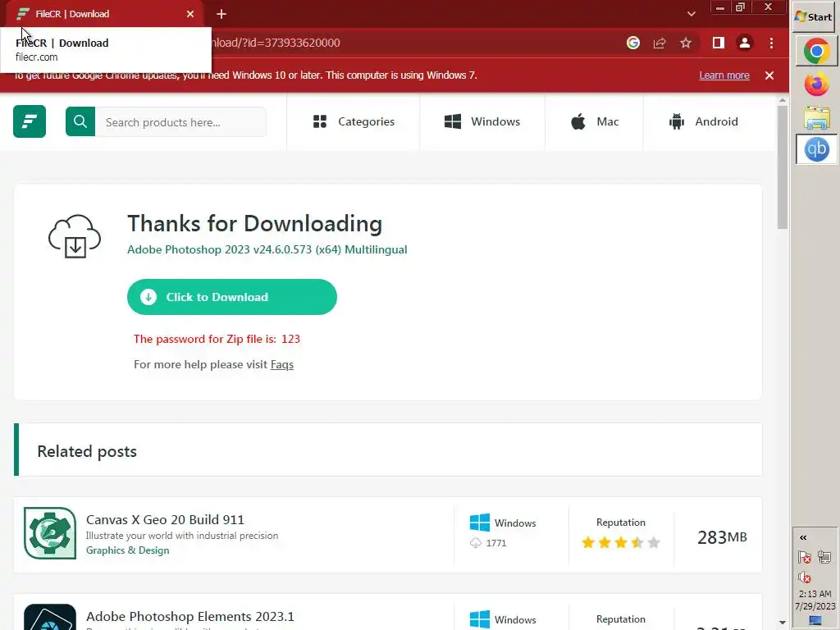Restore down the Chrome window

click(741, 7)
